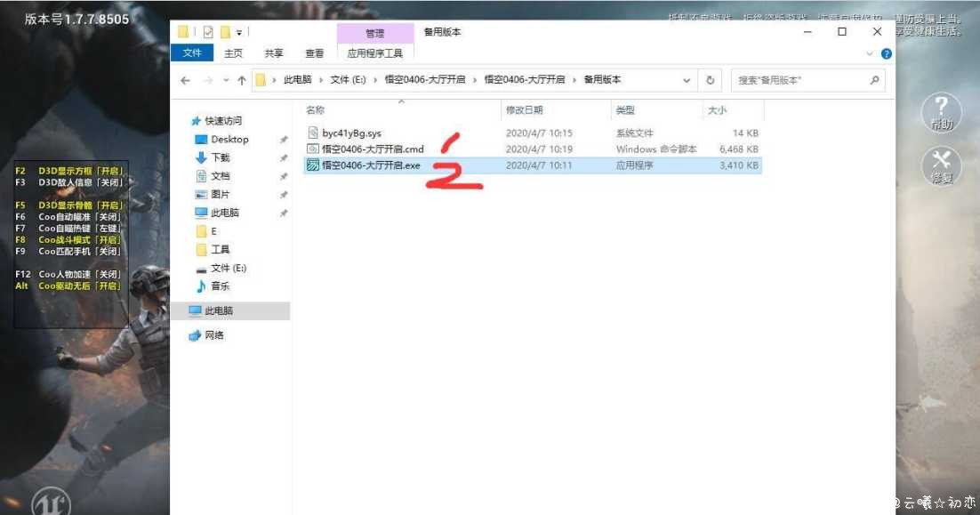Switch to the 主页 ribbon tab
This screenshot has height=515, width=980.
coord(233,53)
